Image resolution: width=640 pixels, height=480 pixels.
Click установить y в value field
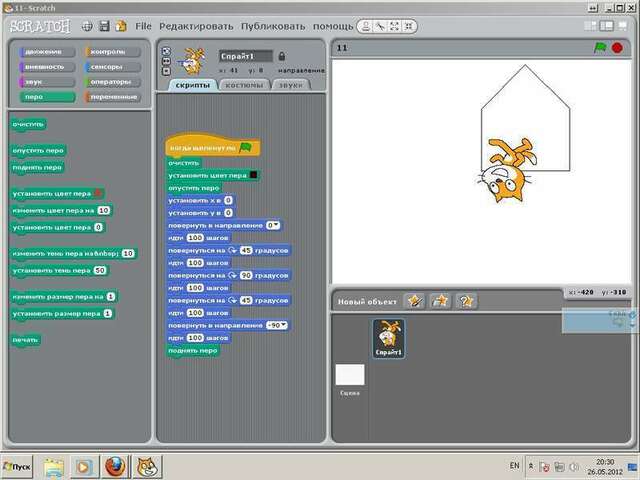(x=228, y=213)
